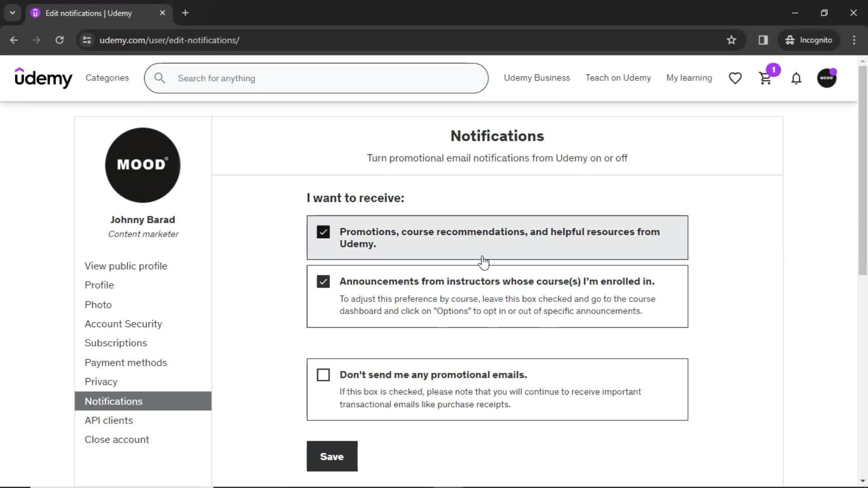This screenshot has width=868, height=488.
Task: Expand the browser tab options dropdown
Action: pyautogui.click(x=13, y=13)
